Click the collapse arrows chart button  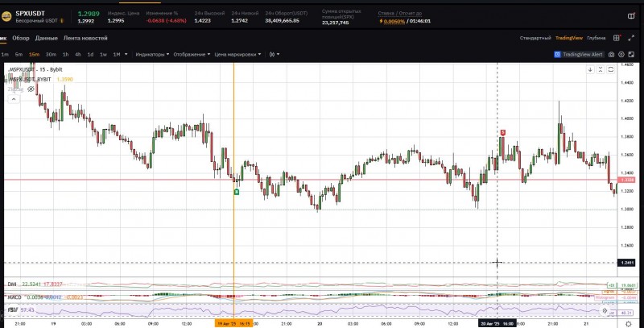601,69
